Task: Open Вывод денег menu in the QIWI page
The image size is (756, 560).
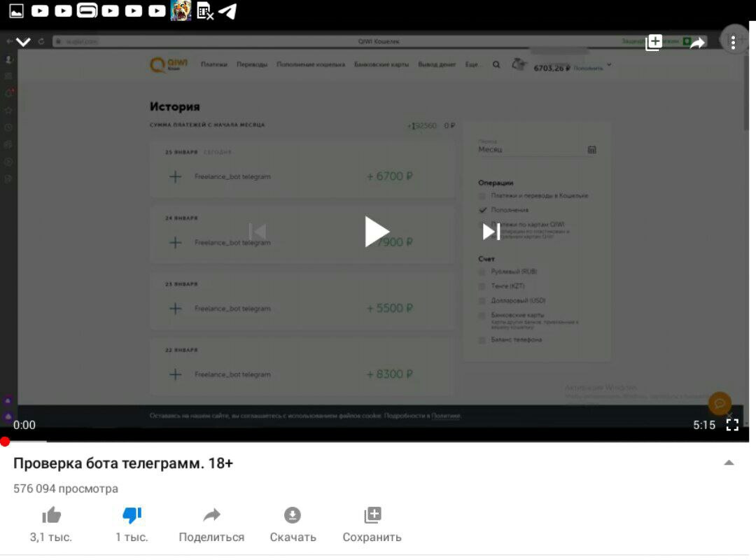Action: click(x=437, y=64)
